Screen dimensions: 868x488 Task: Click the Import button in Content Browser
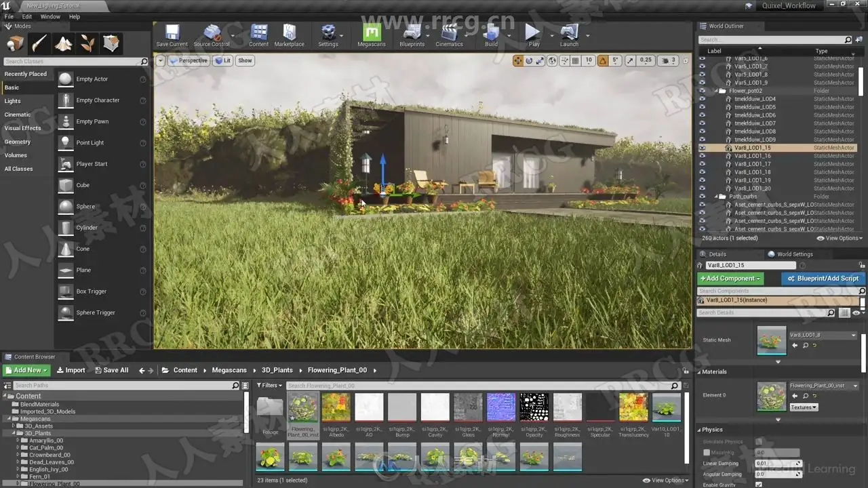(71, 370)
